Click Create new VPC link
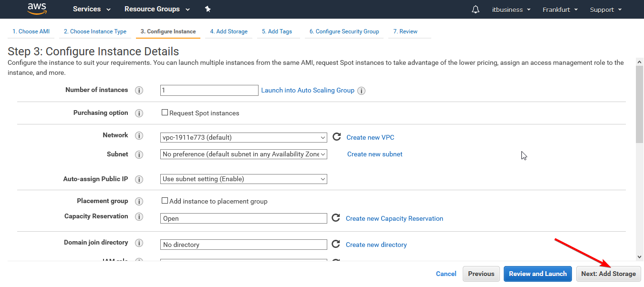Image resolution: width=644 pixels, height=287 pixels. point(370,137)
